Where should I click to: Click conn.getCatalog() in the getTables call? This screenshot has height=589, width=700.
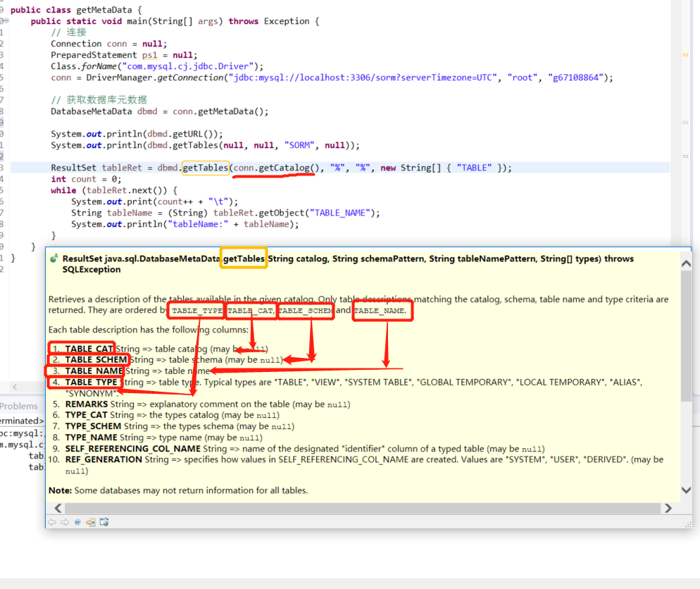click(x=276, y=168)
